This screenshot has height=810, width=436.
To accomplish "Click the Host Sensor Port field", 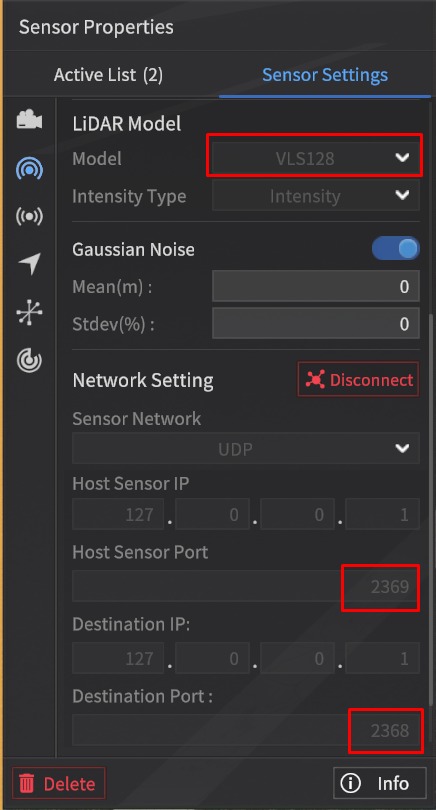I will 246,586.
